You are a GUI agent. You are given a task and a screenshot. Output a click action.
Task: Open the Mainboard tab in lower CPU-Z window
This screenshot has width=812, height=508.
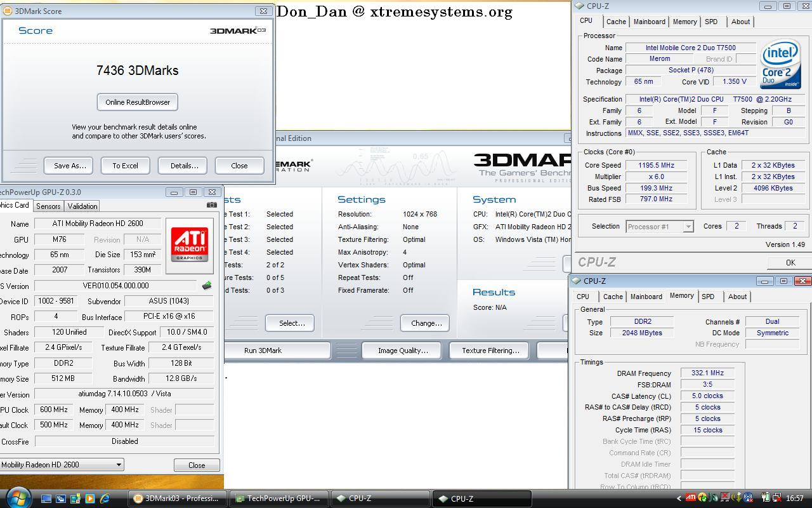coord(646,297)
